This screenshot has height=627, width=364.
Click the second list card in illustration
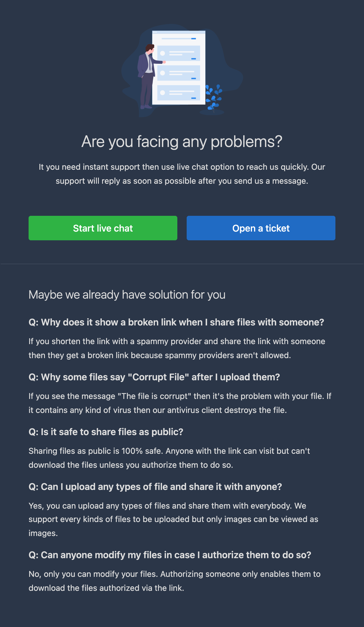coord(178,73)
